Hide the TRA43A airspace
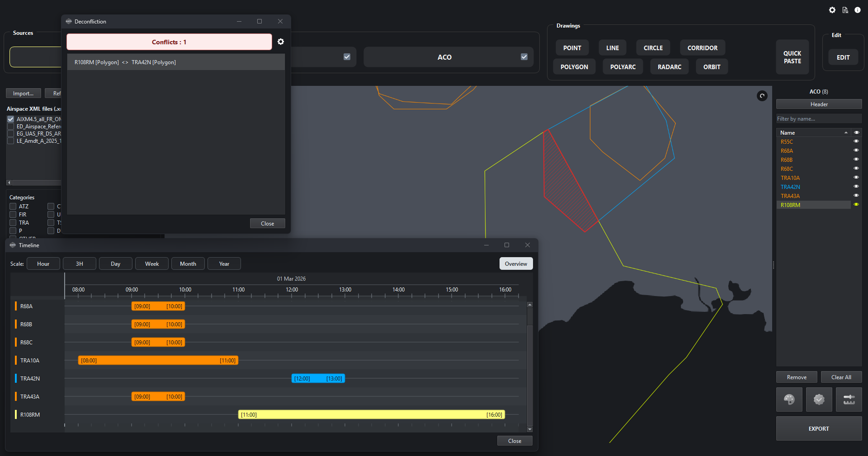The width and height of the screenshot is (868, 456). [856, 196]
